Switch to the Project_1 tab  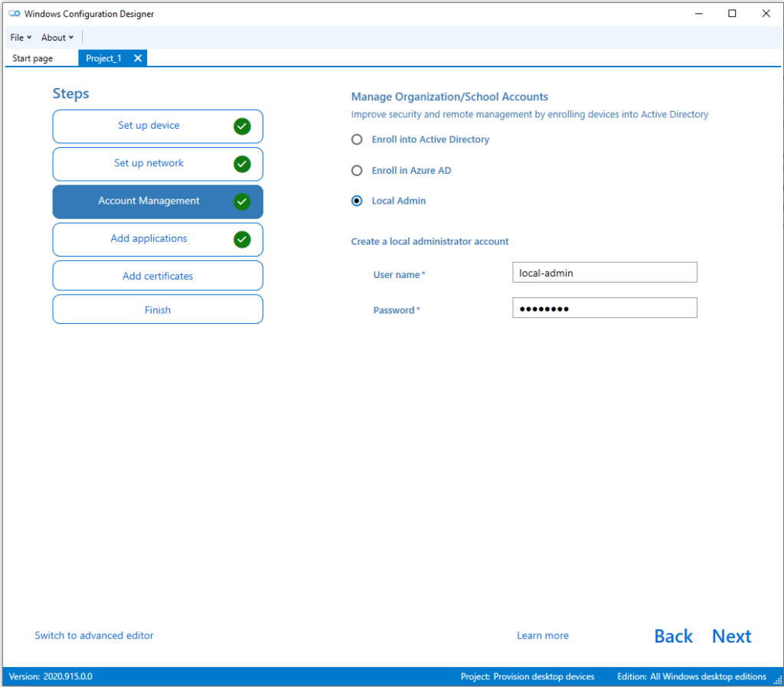103,58
